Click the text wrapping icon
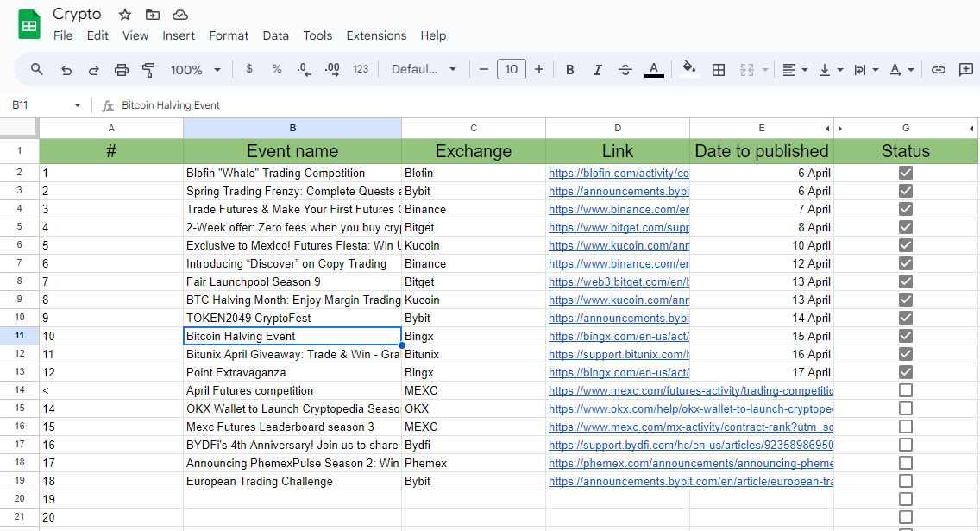Image resolution: width=980 pixels, height=531 pixels. pyautogui.click(x=860, y=69)
